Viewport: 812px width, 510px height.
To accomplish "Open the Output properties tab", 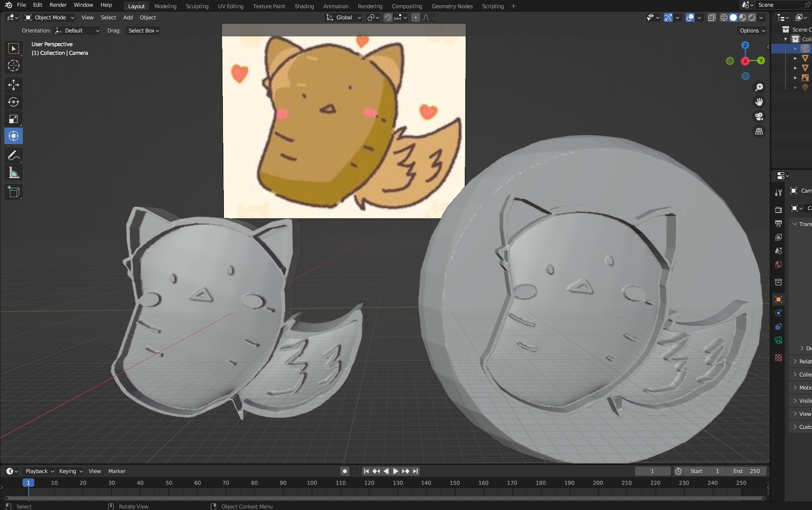I will (x=778, y=223).
